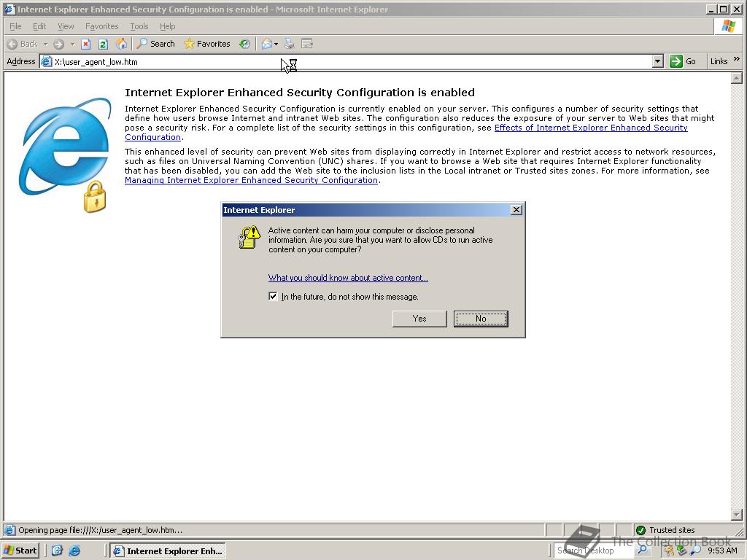
Task: Open the Back history dropdown arrow
Action: click(46, 44)
